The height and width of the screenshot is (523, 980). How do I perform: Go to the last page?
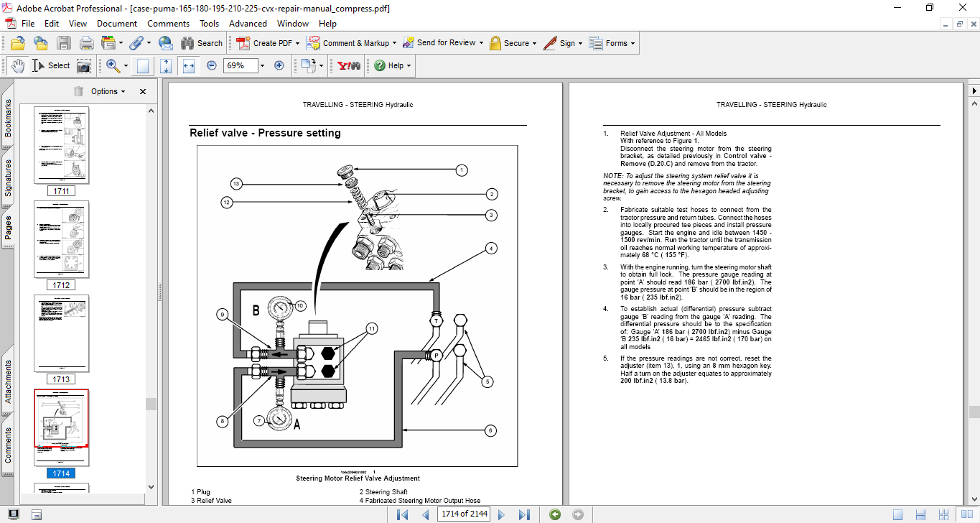pyautogui.click(x=524, y=514)
